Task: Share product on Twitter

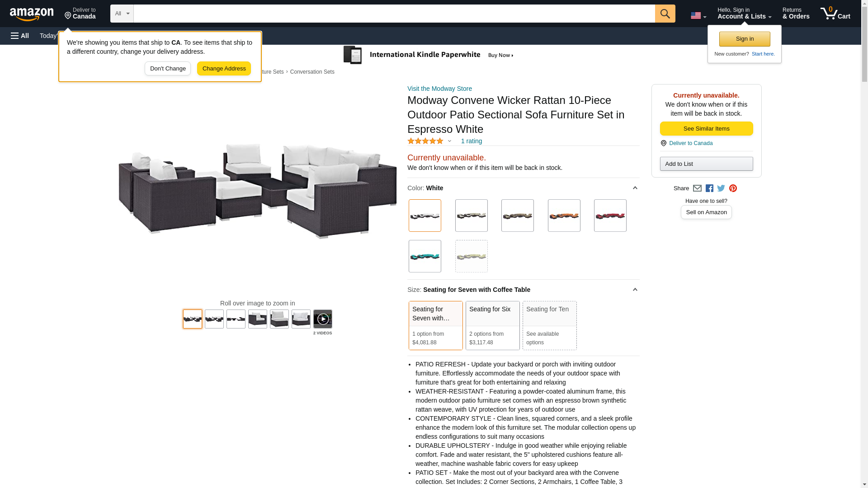Action: point(721,188)
